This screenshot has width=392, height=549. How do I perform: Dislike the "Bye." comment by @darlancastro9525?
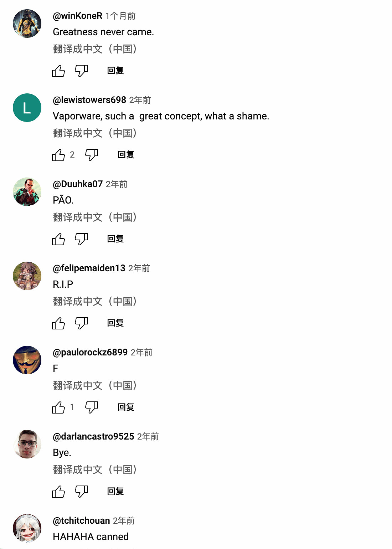point(81,491)
